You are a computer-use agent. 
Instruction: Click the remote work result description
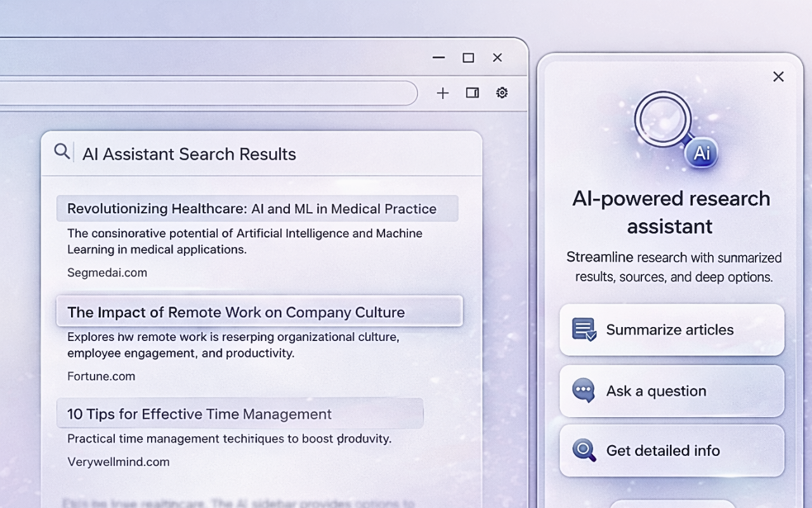(x=233, y=345)
